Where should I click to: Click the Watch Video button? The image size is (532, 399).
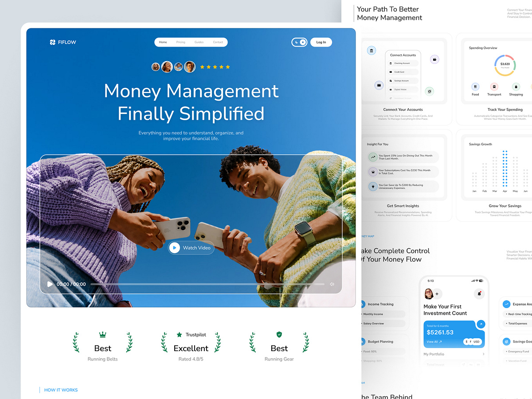(x=191, y=248)
